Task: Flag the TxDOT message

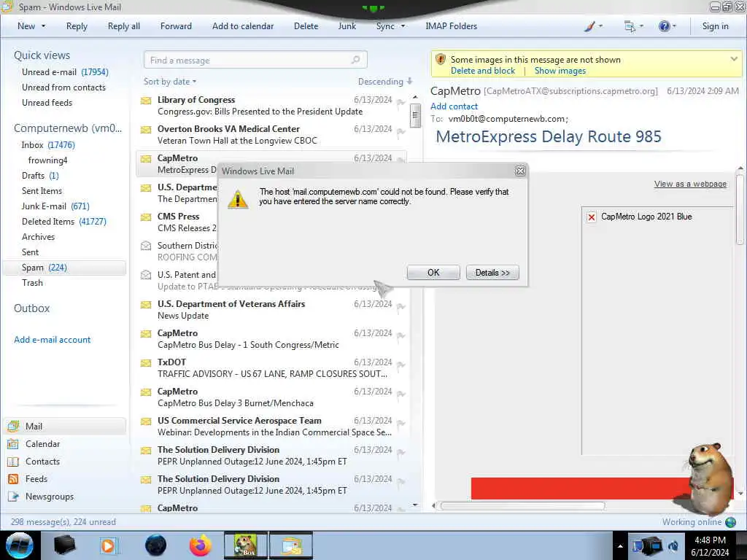Action: click(400, 365)
